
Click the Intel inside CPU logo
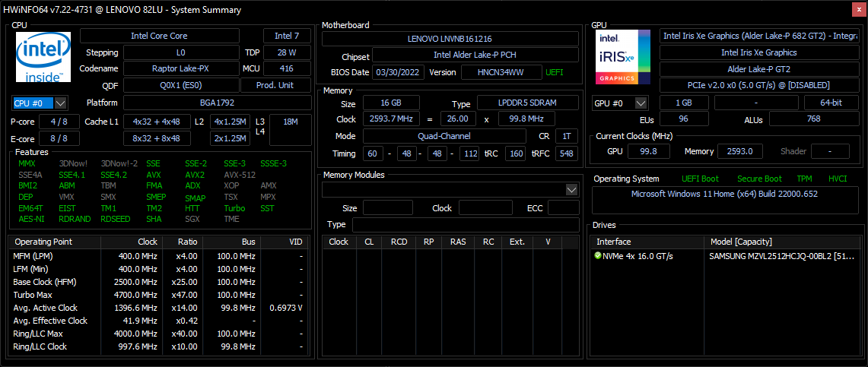click(43, 57)
